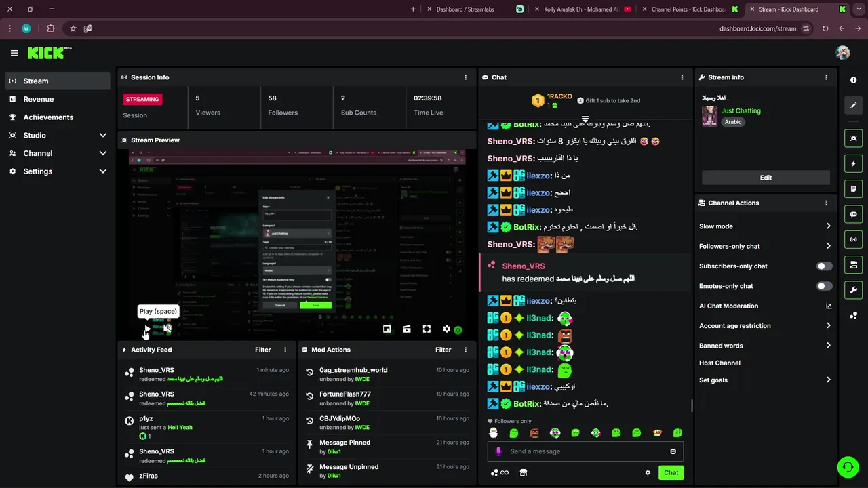This screenshot has height=488, width=868.
Task: Toggle Subscribers-only chat switch
Action: (x=824, y=266)
